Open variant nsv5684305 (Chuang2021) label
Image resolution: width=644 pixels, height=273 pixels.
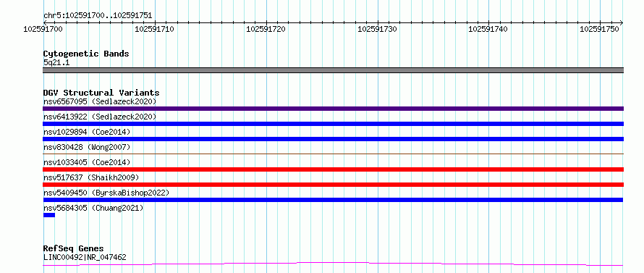pos(93,208)
